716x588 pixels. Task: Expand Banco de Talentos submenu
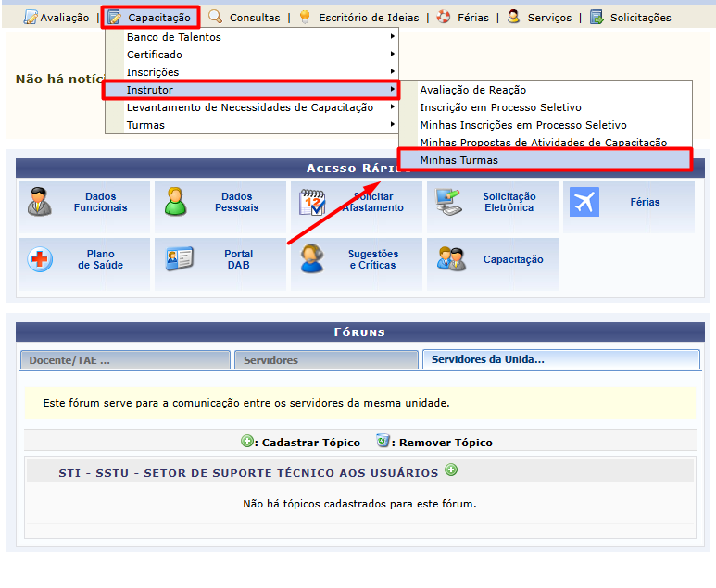pos(252,37)
